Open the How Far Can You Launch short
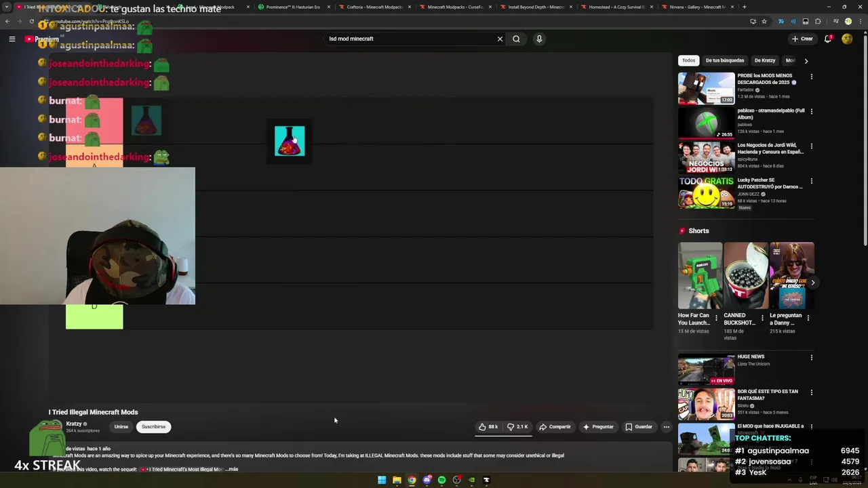Viewport: 868px width, 488px height. (700, 275)
